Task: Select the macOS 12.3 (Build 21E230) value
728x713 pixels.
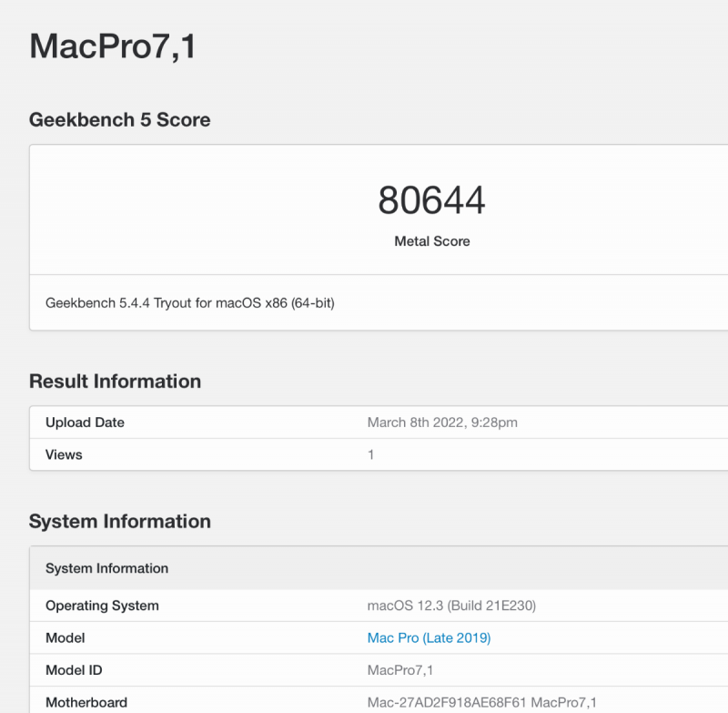Action: tap(451, 606)
